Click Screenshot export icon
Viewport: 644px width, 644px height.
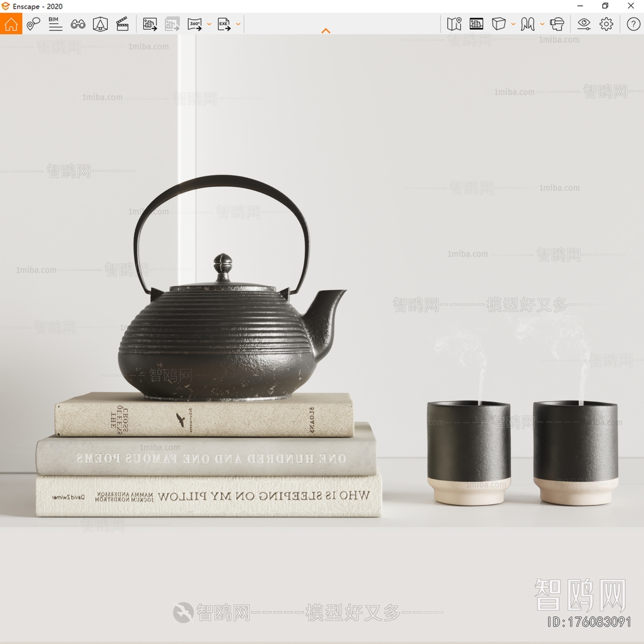[150, 24]
